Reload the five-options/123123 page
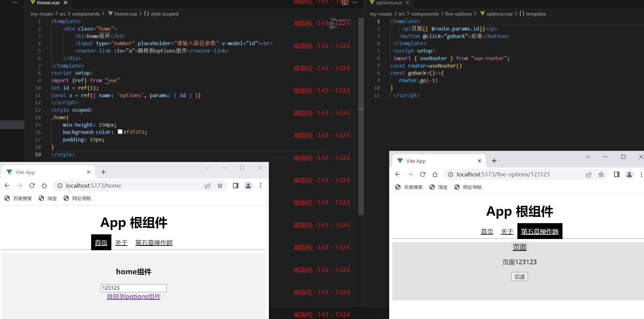Image resolution: width=644 pixels, height=319 pixels. (x=423, y=175)
